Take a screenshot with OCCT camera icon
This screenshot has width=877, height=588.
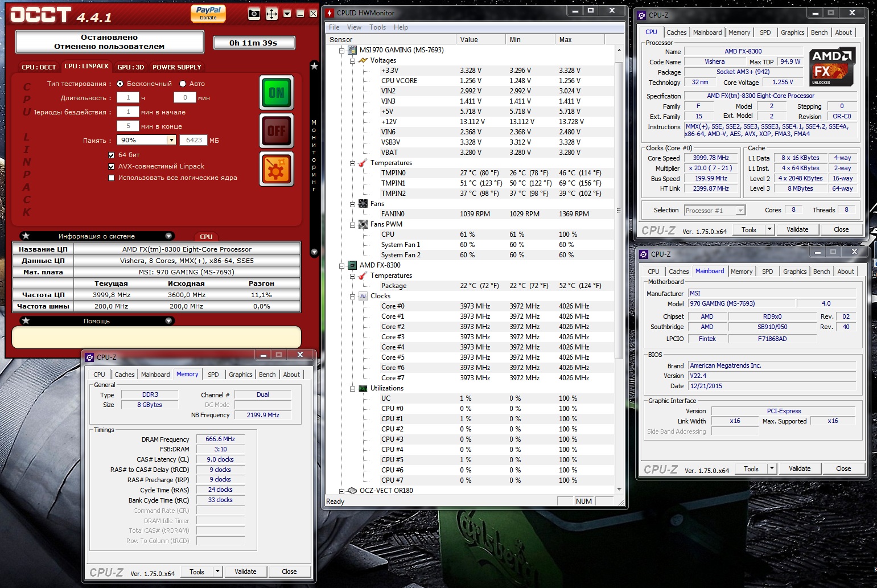pyautogui.click(x=254, y=14)
